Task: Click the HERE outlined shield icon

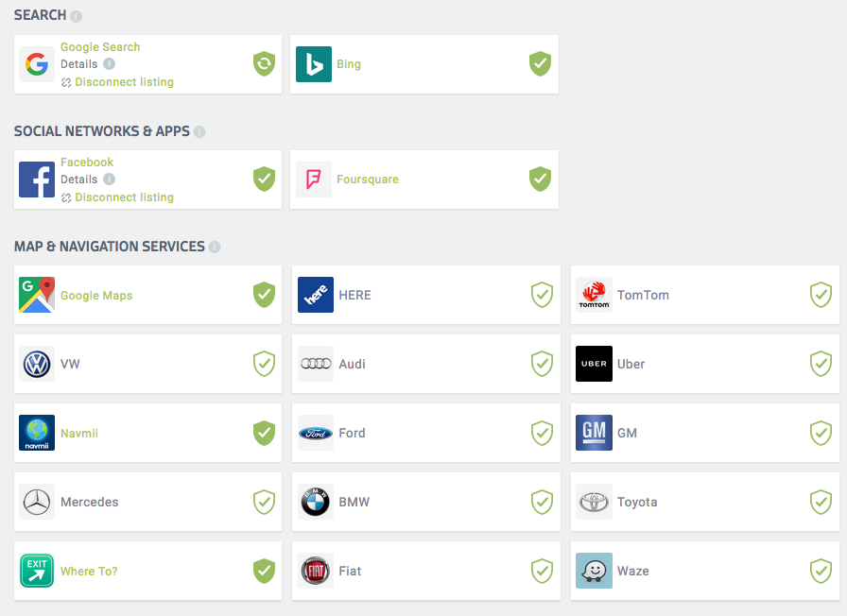Action: tap(542, 295)
